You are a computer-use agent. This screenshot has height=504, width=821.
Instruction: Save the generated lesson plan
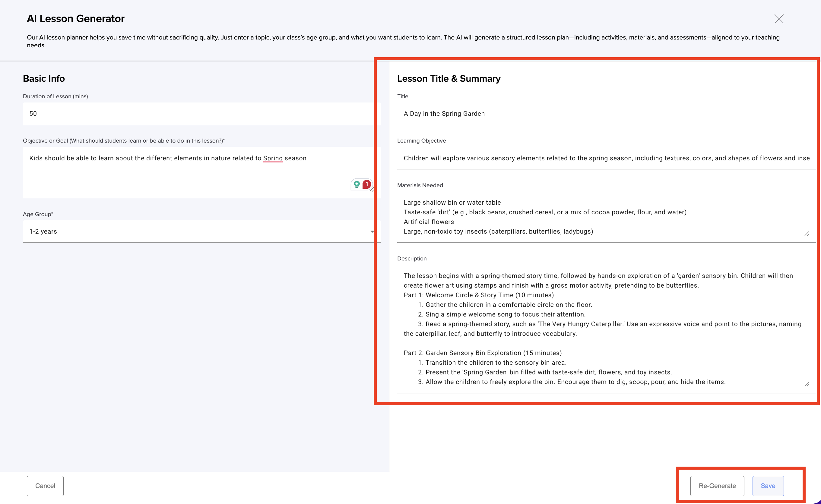[768, 486]
